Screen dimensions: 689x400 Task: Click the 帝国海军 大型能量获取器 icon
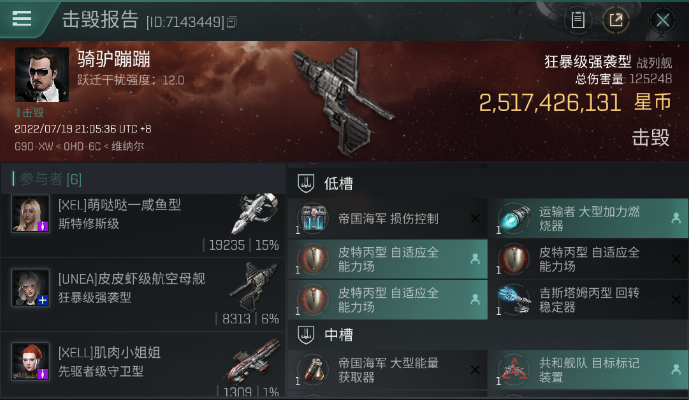tap(313, 370)
